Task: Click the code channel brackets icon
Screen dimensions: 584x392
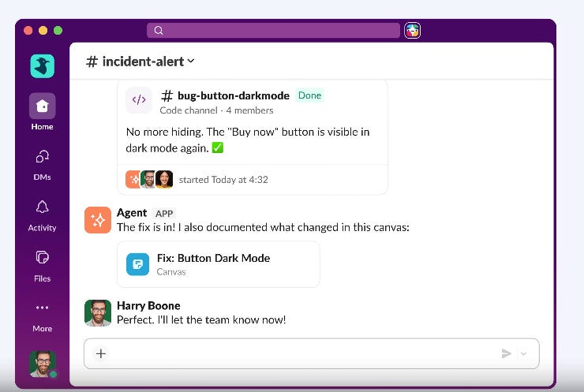Action: 139,99
